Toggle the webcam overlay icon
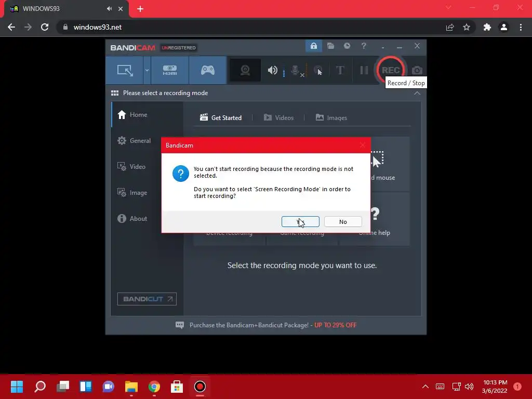The height and width of the screenshot is (399, 532). coord(245,70)
